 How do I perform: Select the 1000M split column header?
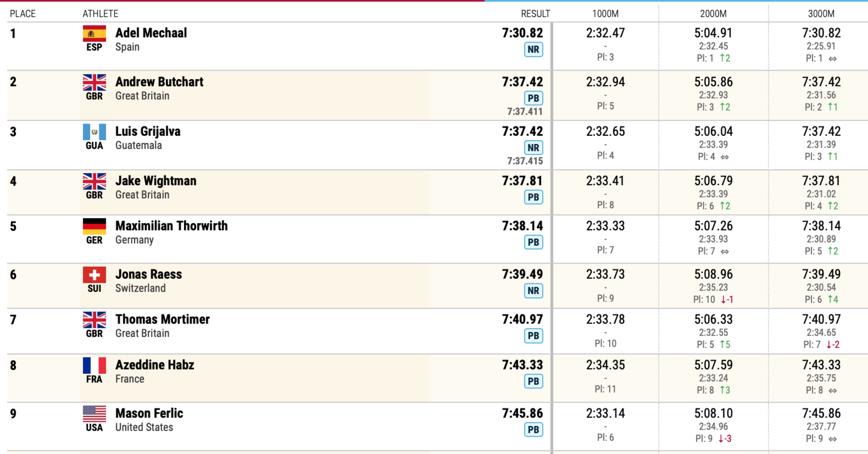click(x=605, y=14)
